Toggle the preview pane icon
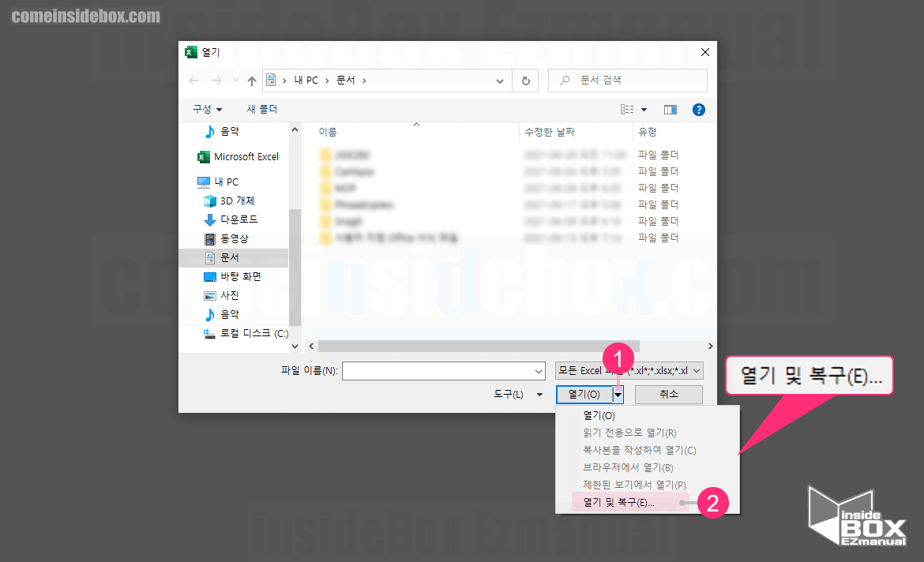This screenshot has width=924, height=562. pos(670,110)
